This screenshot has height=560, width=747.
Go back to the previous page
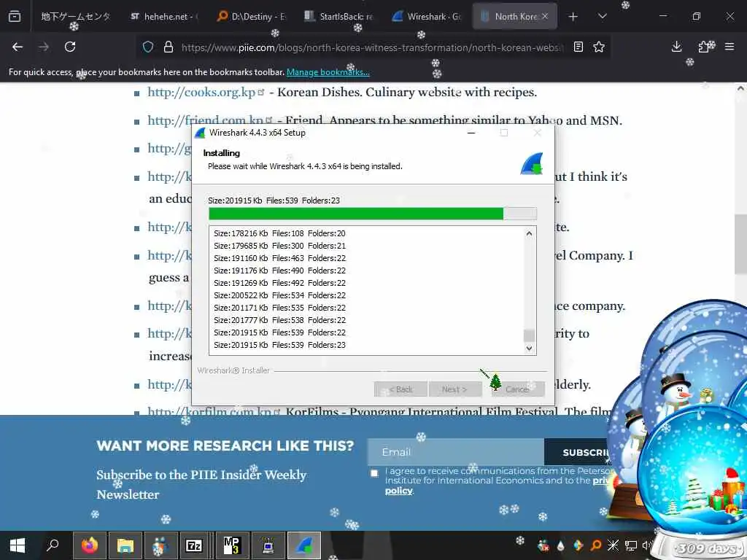[x=18, y=47]
